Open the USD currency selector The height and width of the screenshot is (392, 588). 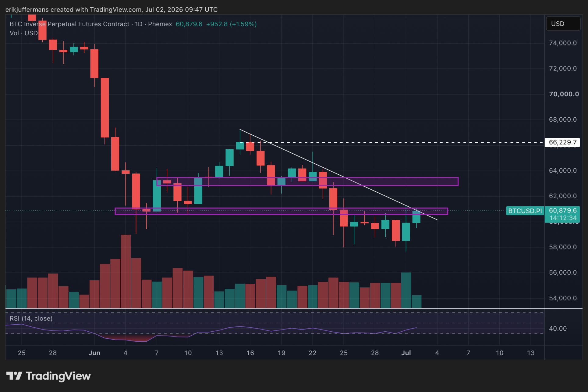(563, 24)
